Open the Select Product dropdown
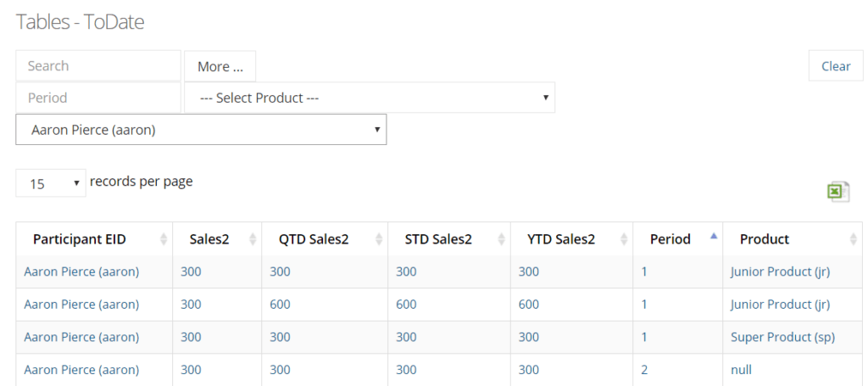This screenshot has width=868, height=386. 370,98
